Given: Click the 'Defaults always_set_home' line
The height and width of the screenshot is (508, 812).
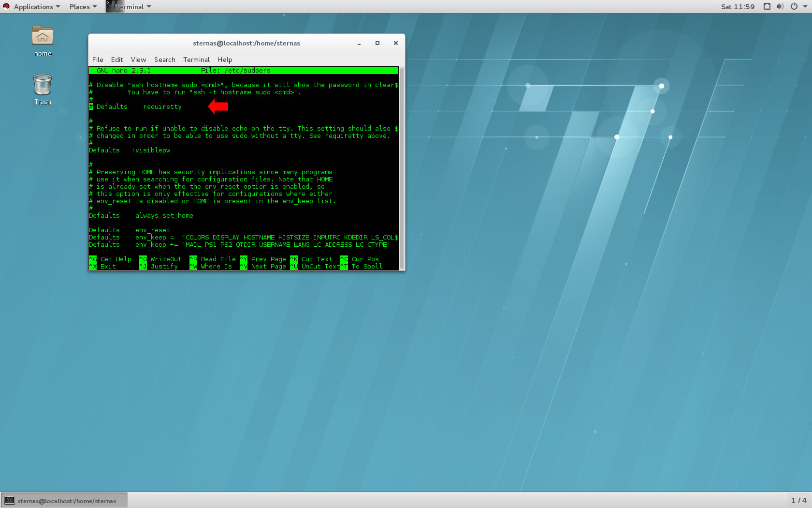Looking at the screenshot, I should point(141,215).
